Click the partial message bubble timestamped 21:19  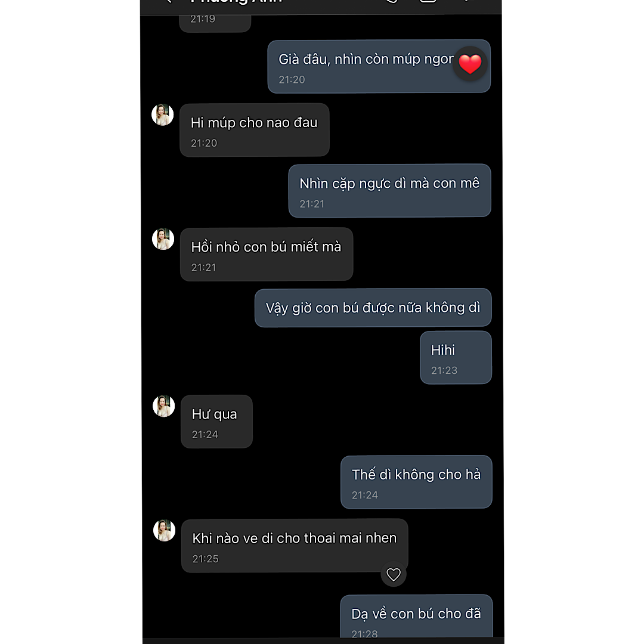pos(215,21)
